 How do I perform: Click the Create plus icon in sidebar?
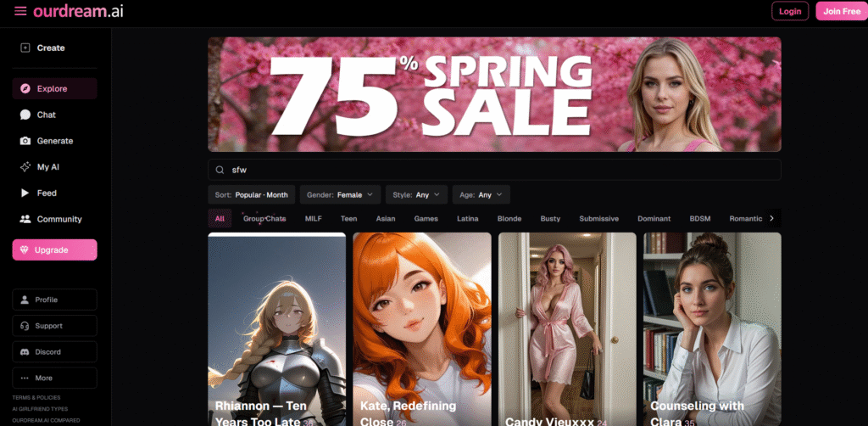[25, 48]
